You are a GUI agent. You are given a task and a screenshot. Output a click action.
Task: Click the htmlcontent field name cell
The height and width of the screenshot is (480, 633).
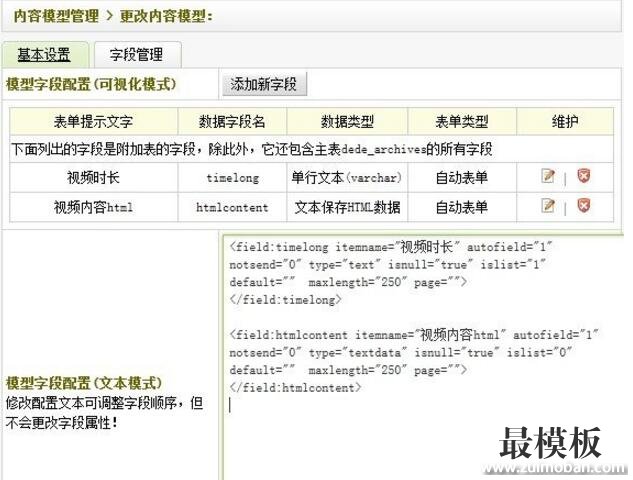point(232,207)
